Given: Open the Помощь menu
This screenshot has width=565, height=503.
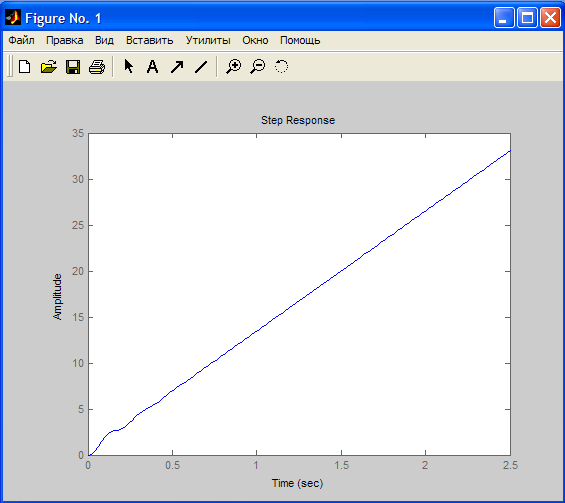Looking at the screenshot, I should click(x=300, y=40).
